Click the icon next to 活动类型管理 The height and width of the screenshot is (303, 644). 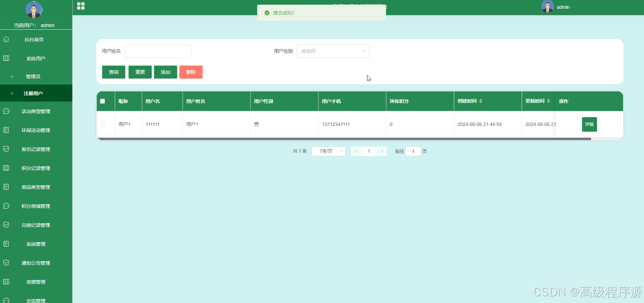[x=6, y=111]
